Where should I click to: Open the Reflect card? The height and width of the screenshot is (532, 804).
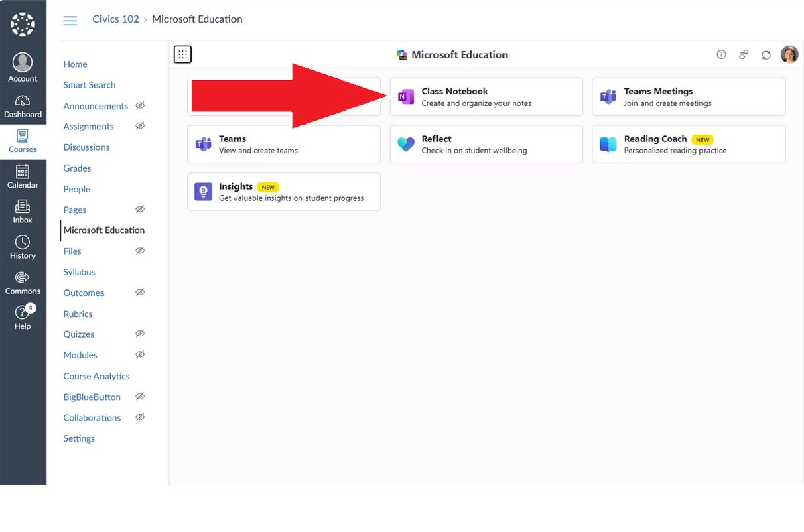tap(486, 144)
